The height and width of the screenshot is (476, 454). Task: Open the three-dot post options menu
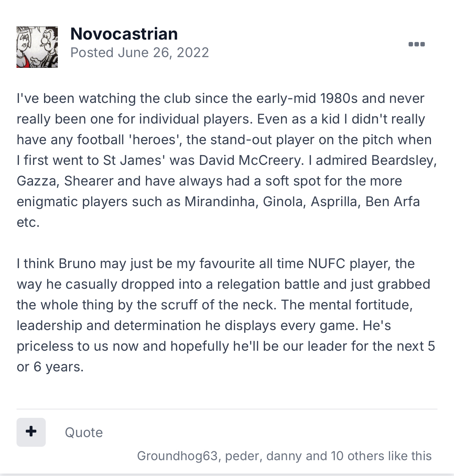coord(417,44)
